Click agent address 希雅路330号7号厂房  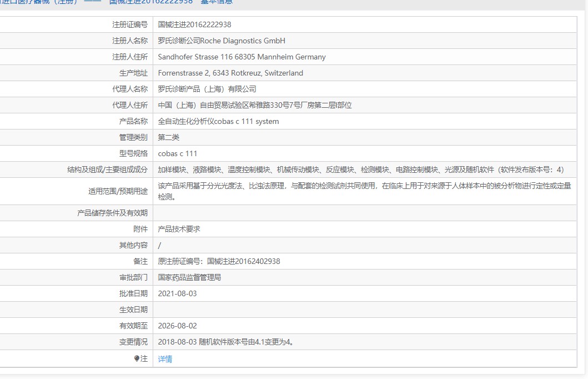[x=255, y=105]
